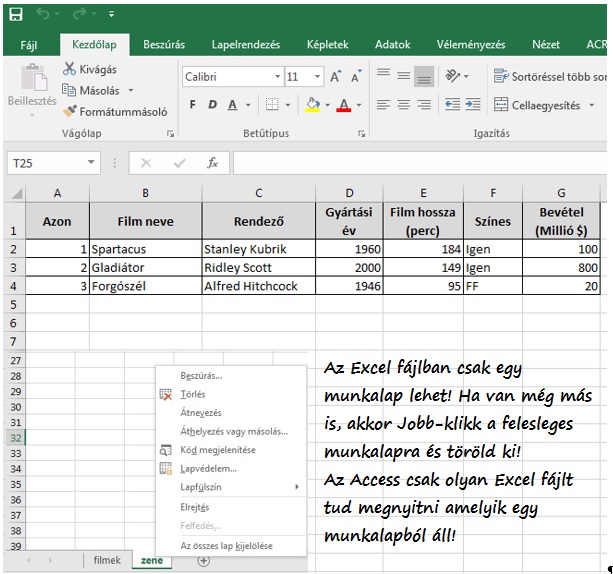The width and height of the screenshot is (613, 574).
Task: Click the Name Box showing T25
Action: (x=45, y=163)
